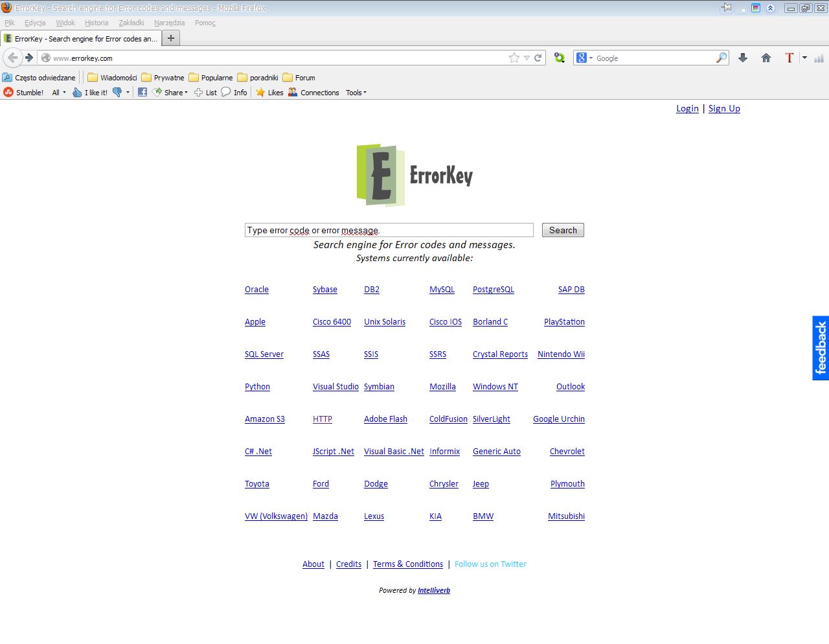Open the Forum bookmarks folder
This screenshot has height=644, width=829.
[299, 78]
